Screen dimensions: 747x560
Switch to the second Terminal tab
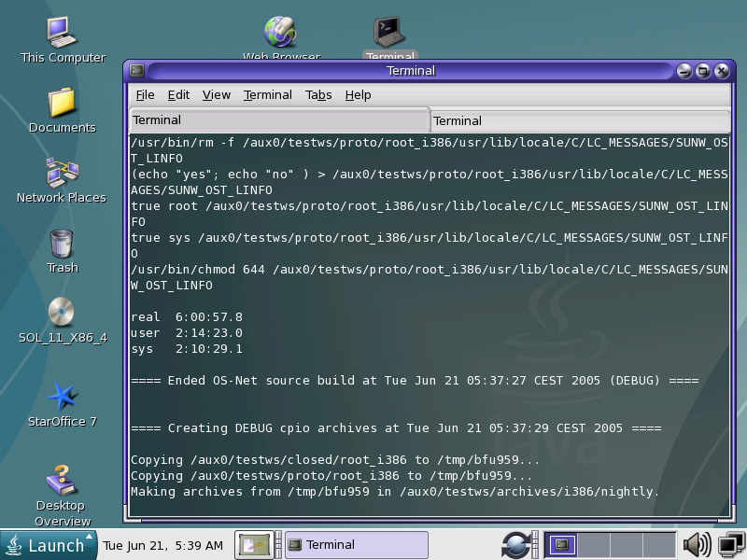tap(580, 121)
